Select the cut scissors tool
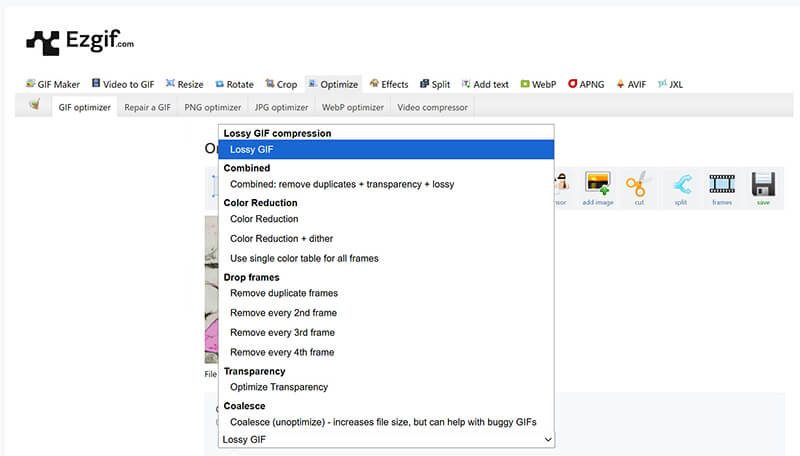 click(638, 186)
